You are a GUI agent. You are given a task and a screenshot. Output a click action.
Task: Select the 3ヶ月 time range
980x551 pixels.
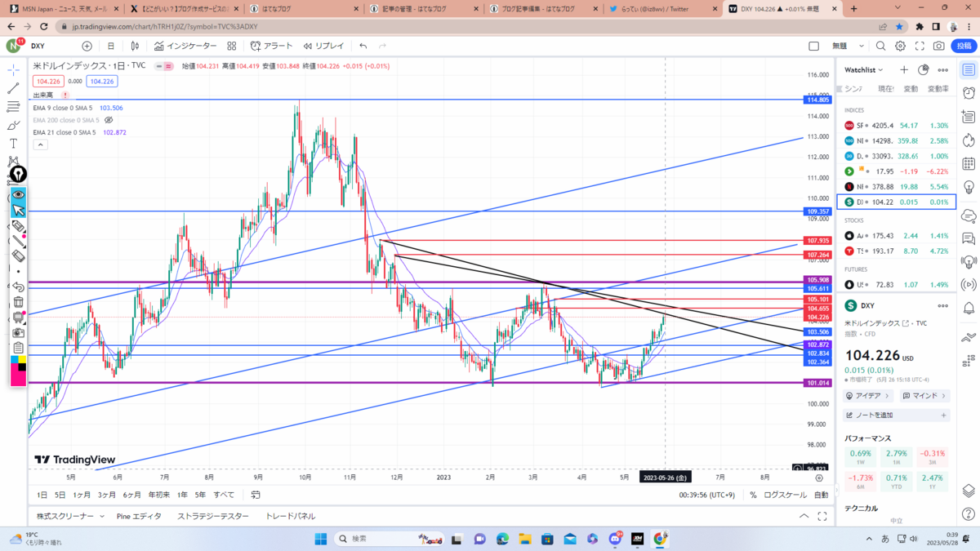click(107, 495)
